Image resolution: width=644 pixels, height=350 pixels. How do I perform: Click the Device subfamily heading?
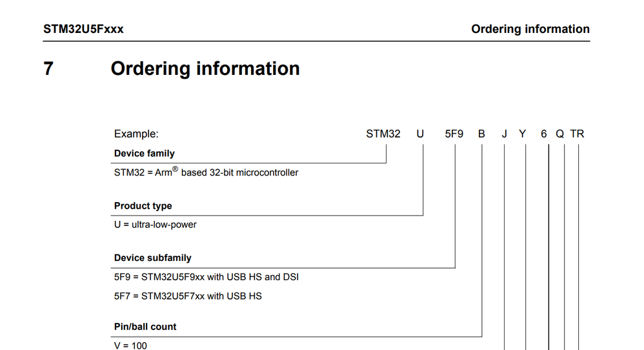pos(153,258)
